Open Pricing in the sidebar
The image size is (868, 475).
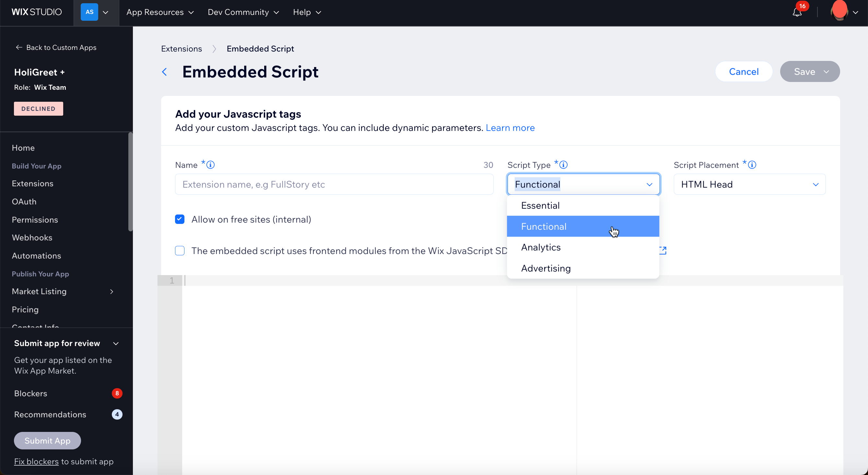point(25,309)
